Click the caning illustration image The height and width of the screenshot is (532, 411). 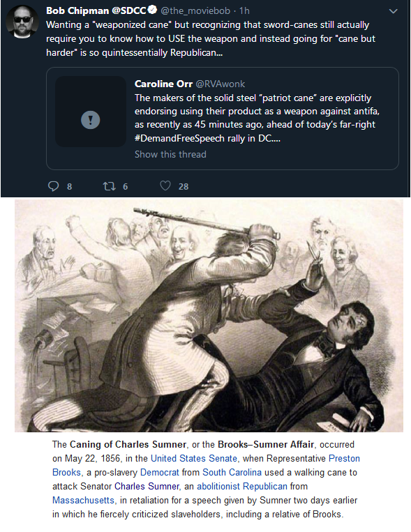pyautogui.click(x=209, y=316)
